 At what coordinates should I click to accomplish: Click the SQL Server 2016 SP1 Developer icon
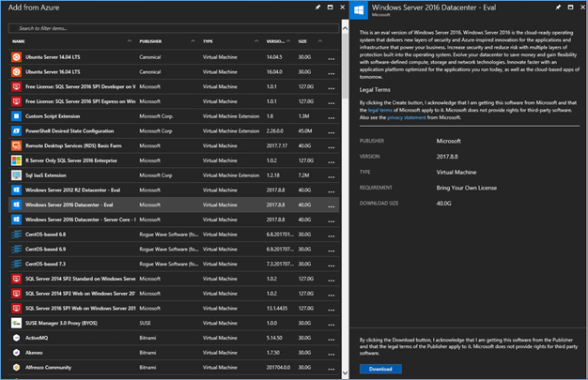pos(16,86)
